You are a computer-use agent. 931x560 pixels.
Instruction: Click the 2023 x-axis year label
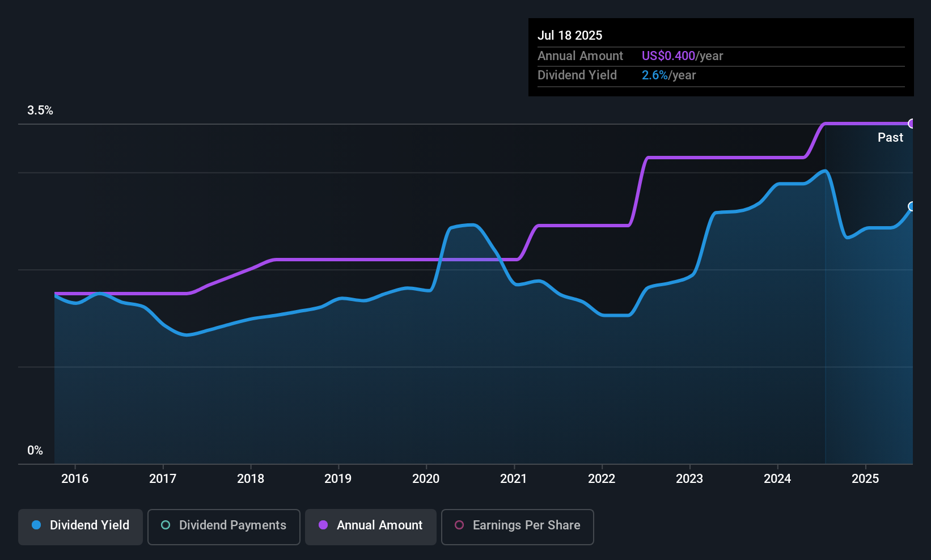(x=689, y=479)
